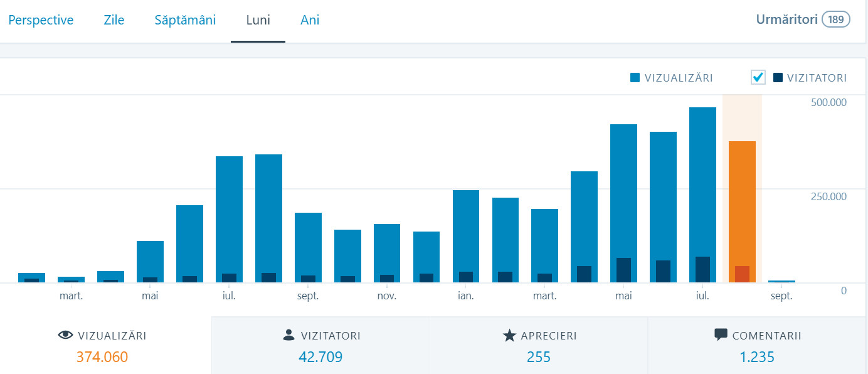
Task: Select the Vizualizări stat tab showing 374.060
Action: (102, 346)
